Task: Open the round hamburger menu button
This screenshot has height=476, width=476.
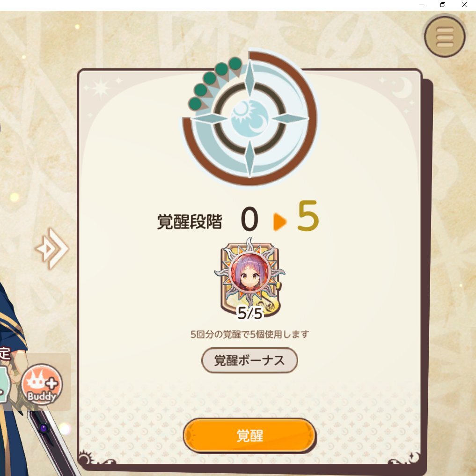Action: pyautogui.click(x=445, y=37)
